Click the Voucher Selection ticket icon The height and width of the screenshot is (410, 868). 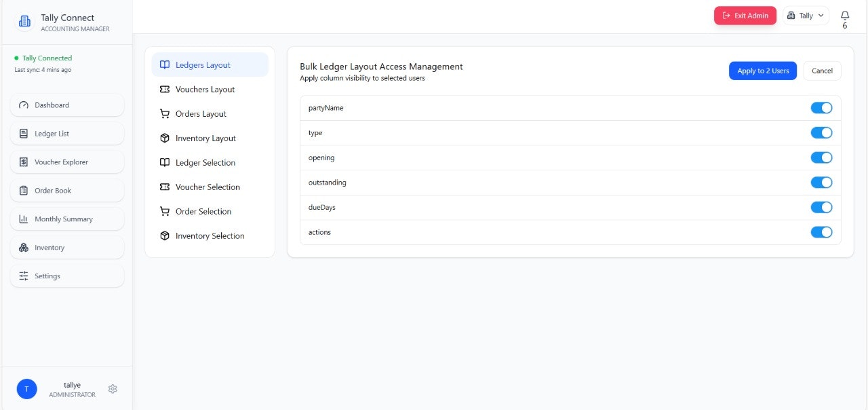point(164,187)
